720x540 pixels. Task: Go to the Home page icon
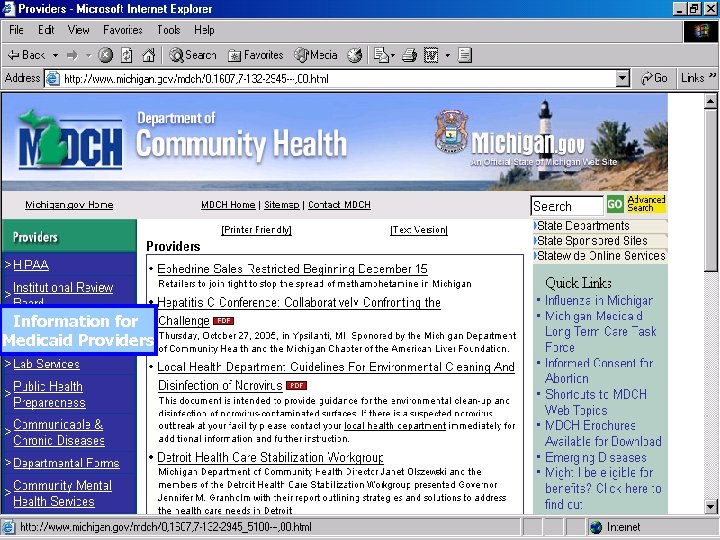pyautogui.click(x=148, y=56)
